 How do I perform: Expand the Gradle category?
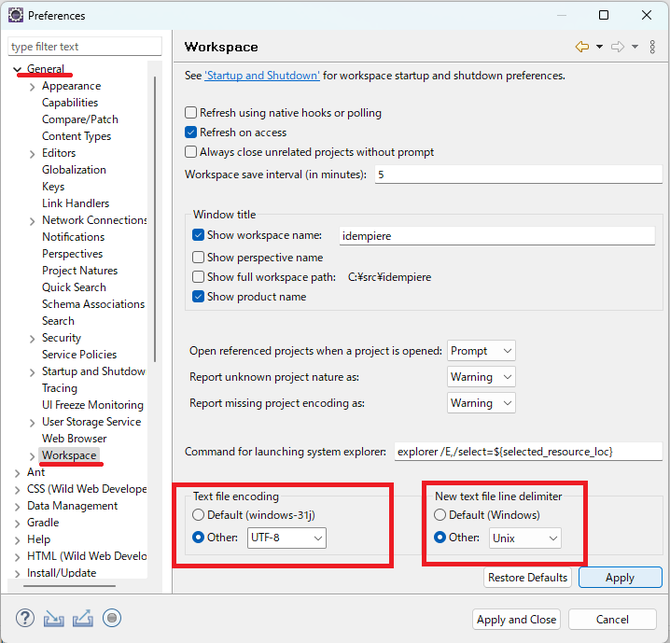[x=17, y=523]
